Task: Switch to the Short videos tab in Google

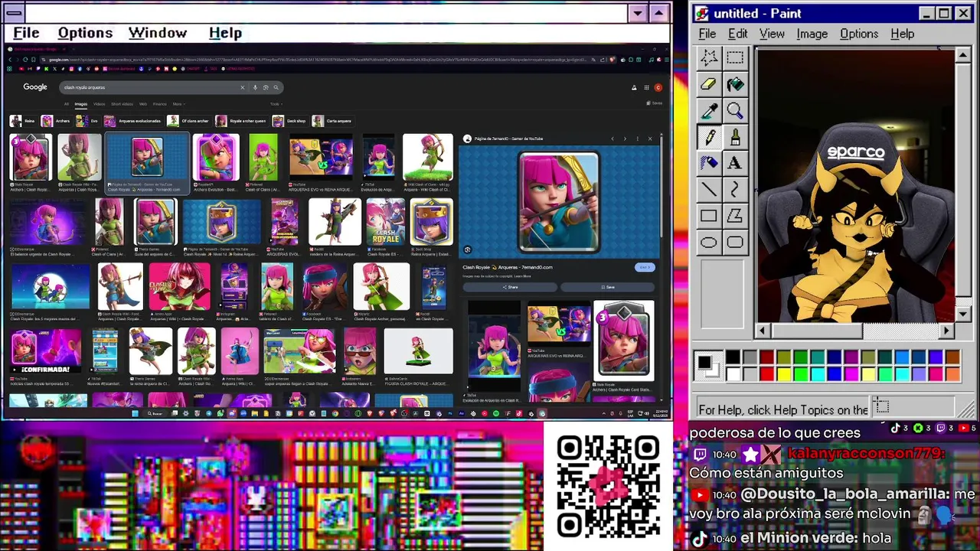Action: pyautogui.click(x=122, y=104)
